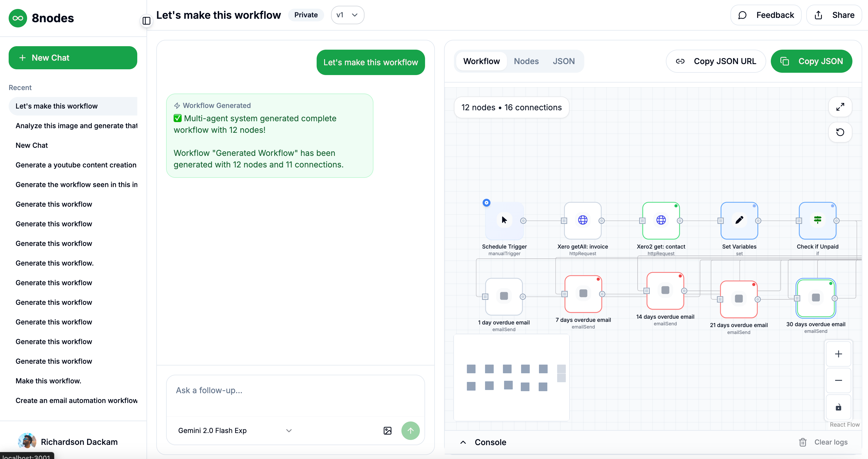Toggle canvas interactivity lock icon

pos(838,407)
